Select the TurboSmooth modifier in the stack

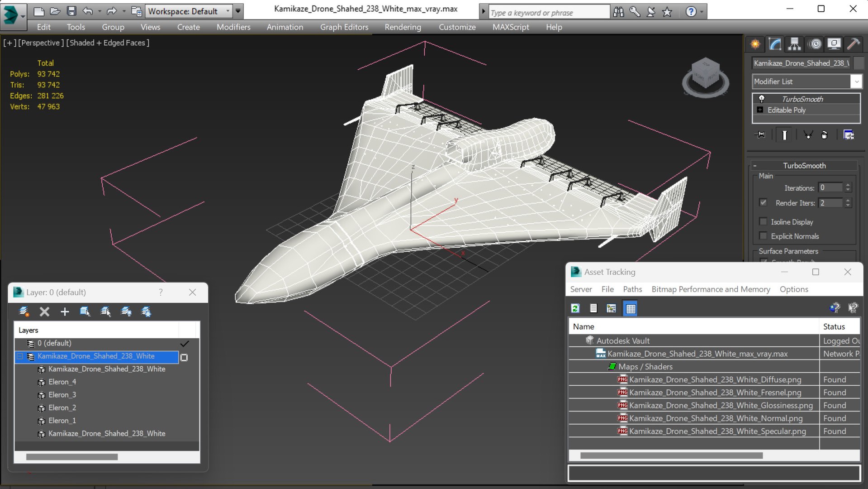tap(802, 99)
